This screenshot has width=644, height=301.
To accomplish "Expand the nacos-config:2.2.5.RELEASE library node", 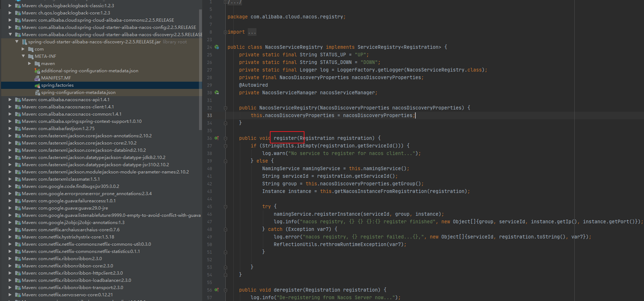I will tap(10, 27).
